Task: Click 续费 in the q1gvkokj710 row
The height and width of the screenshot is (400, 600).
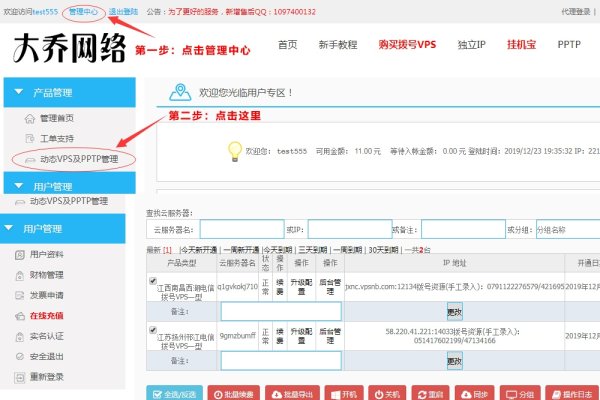Action: (x=280, y=287)
